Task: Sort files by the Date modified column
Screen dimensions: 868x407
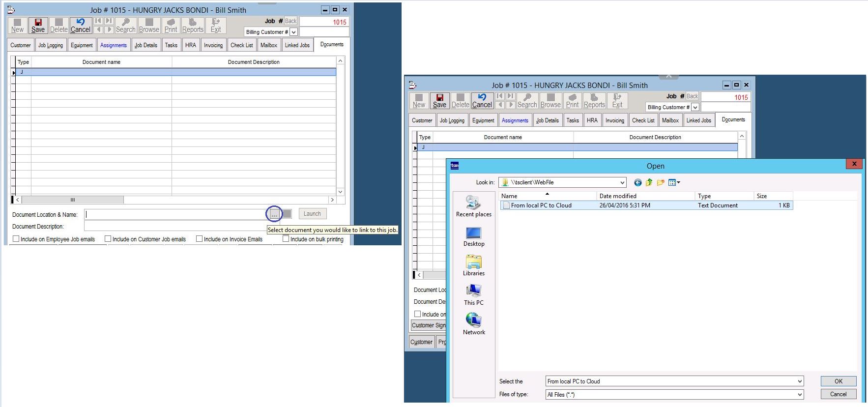Action: (618, 196)
